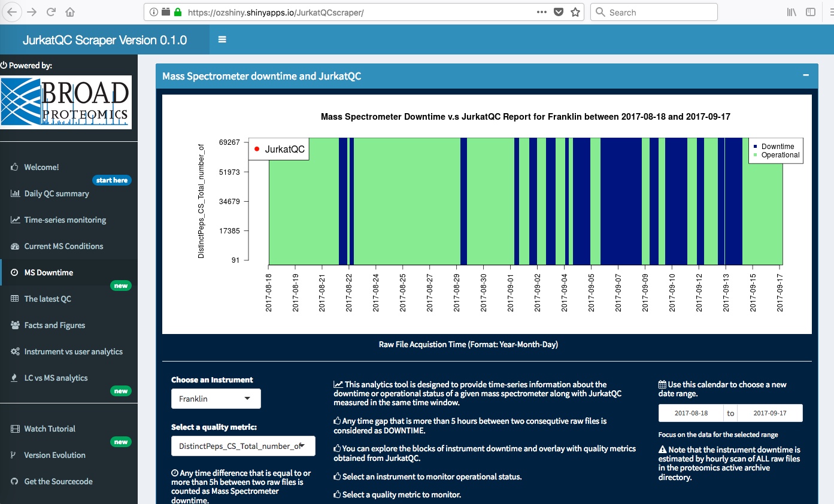Click the start date field 2017-08-18

coord(691,413)
